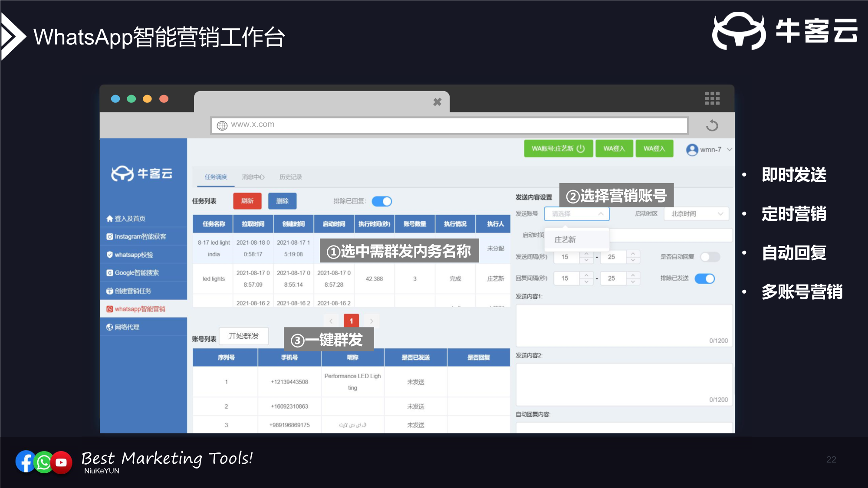Switch to 历史记录 tab

(x=290, y=177)
